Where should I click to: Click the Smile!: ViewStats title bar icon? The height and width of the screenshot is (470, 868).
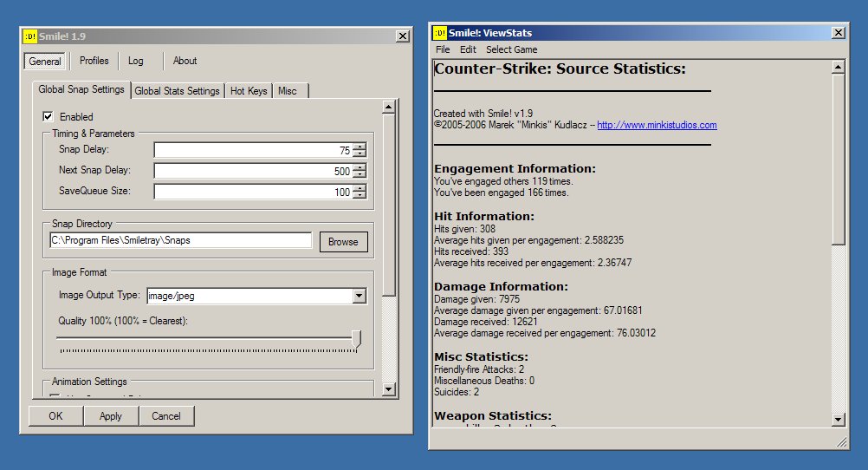pos(439,33)
